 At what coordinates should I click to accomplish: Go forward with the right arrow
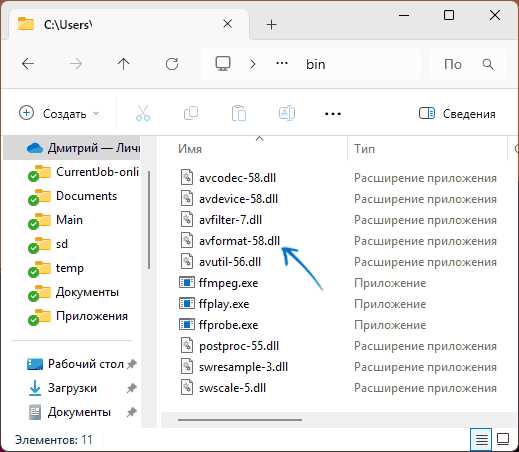click(76, 64)
